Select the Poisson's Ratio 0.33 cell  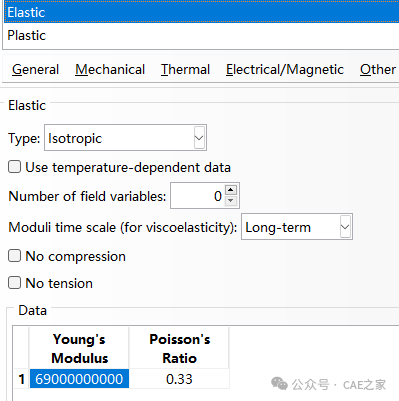[x=179, y=379]
